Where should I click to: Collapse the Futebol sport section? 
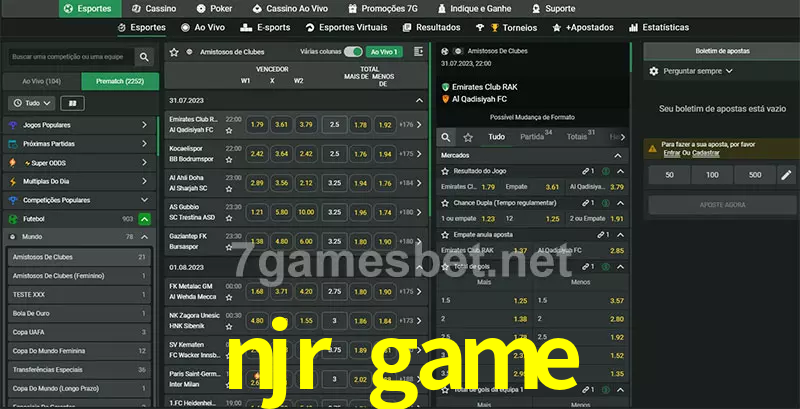click(x=145, y=219)
